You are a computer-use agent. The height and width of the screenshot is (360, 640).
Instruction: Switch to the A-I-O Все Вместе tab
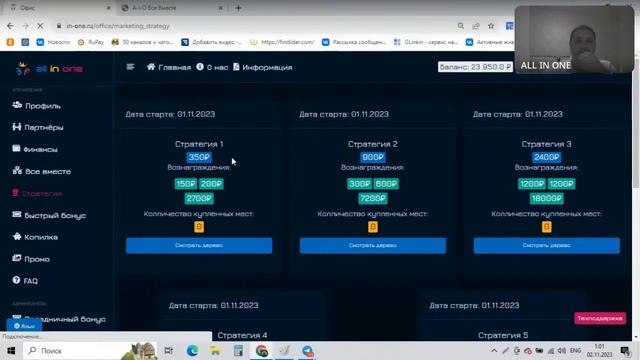tap(171, 8)
